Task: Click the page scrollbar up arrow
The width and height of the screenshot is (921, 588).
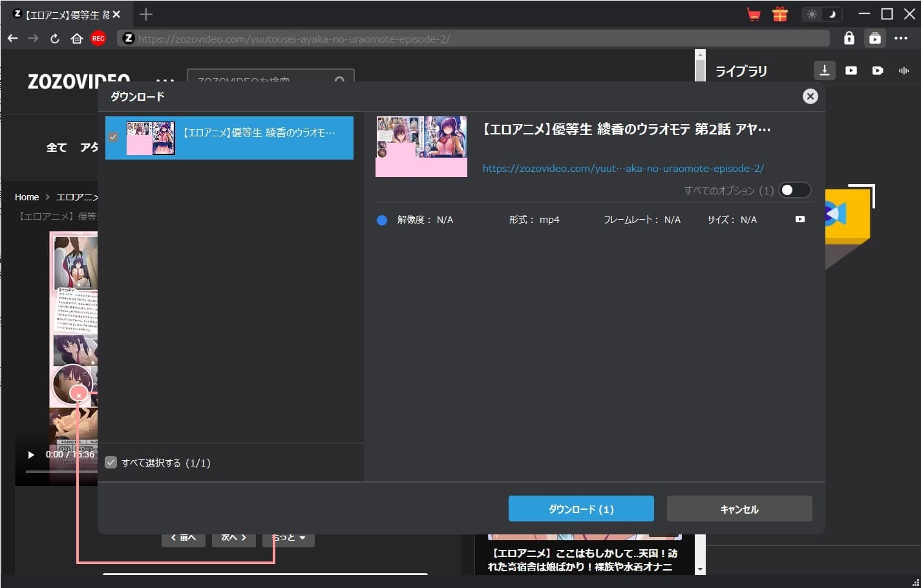Action: tap(700, 55)
